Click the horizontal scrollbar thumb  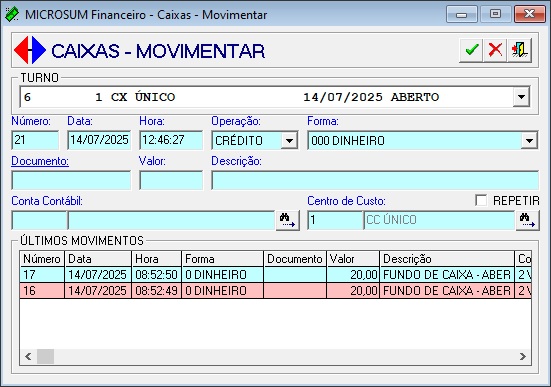point(45,356)
